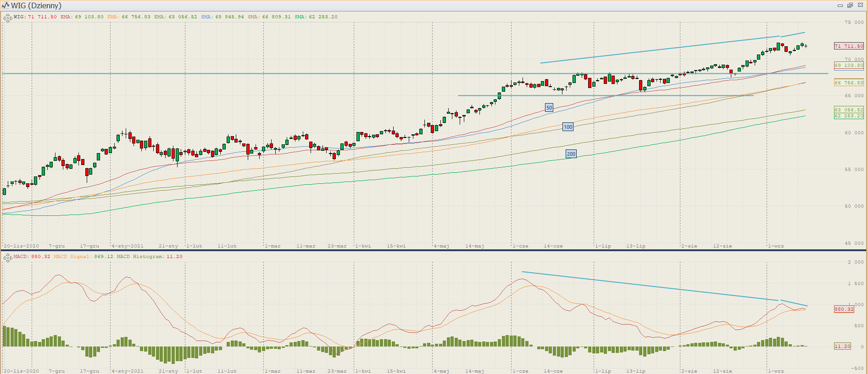The image size is (868, 374).
Task: Click the chart icon beside the WIG title
Action: pyautogui.click(x=6, y=5)
